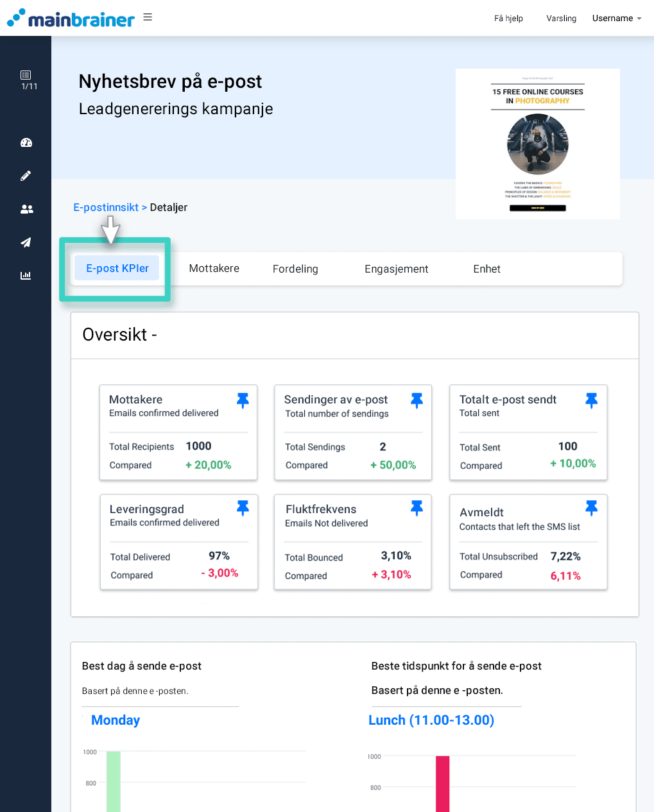Select the pencil edit icon in sidebar
Screen dimensions: 654x812
point(26,175)
